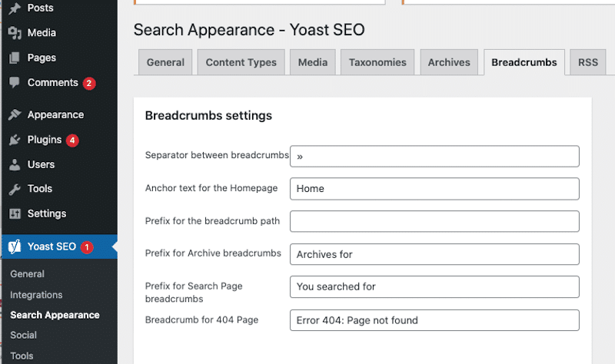The height and width of the screenshot is (364, 615).
Task: Select the RSS tab
Action: tap(588, 62)
